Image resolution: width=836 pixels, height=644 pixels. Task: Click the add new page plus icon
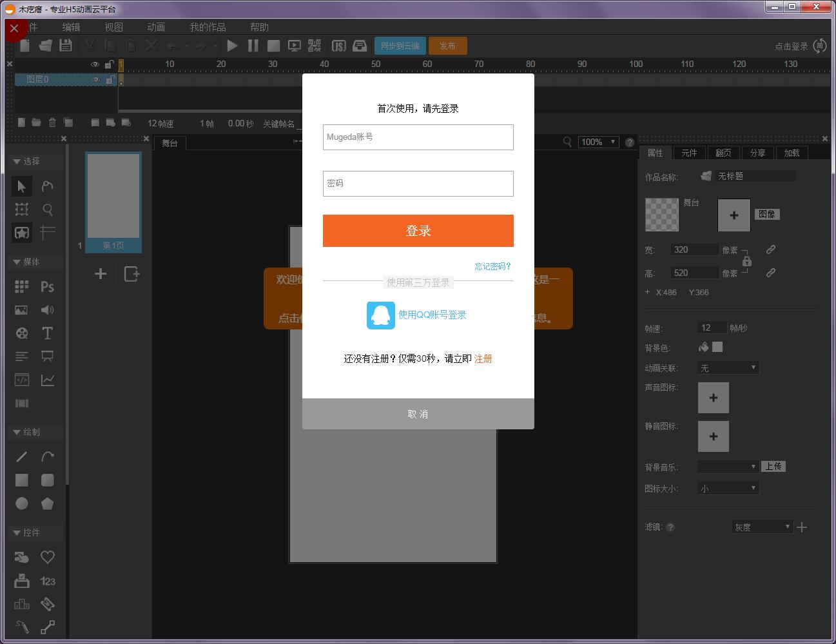click(x=101, y=274)
